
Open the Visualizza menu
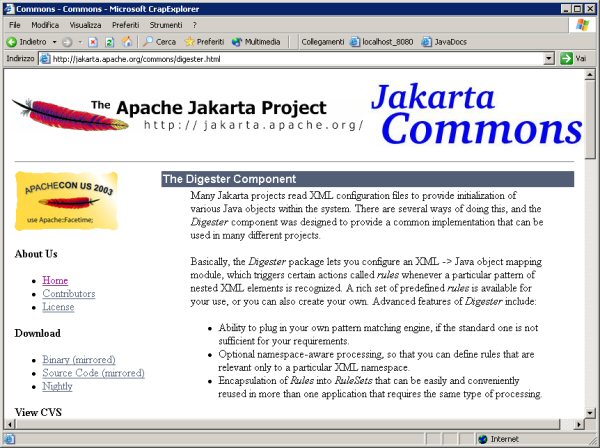(x=85, y=25)
